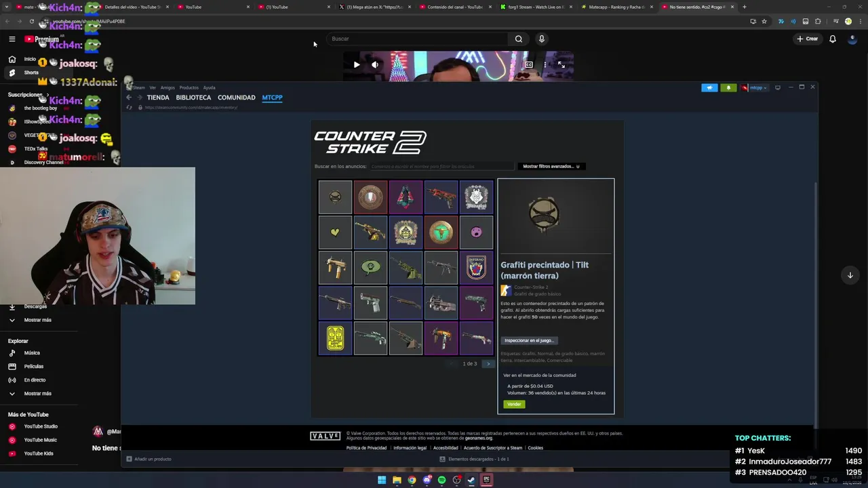Select the P90 weapon skin item

441,303
